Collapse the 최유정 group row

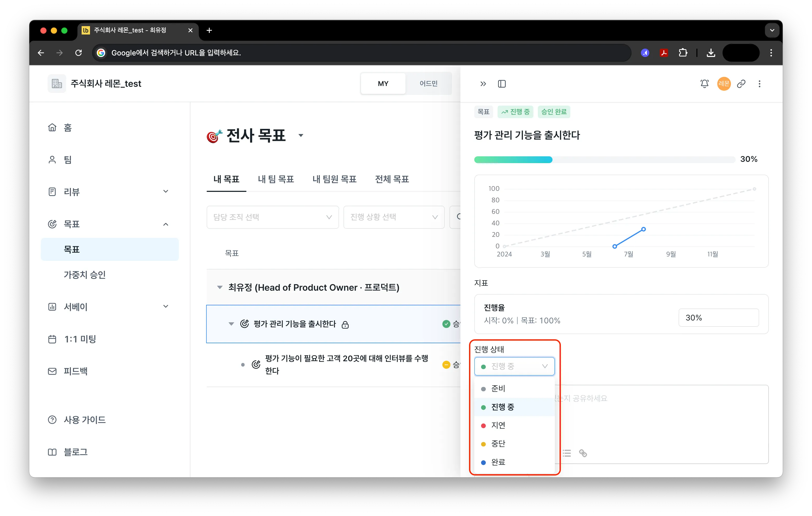coord(219,287)
